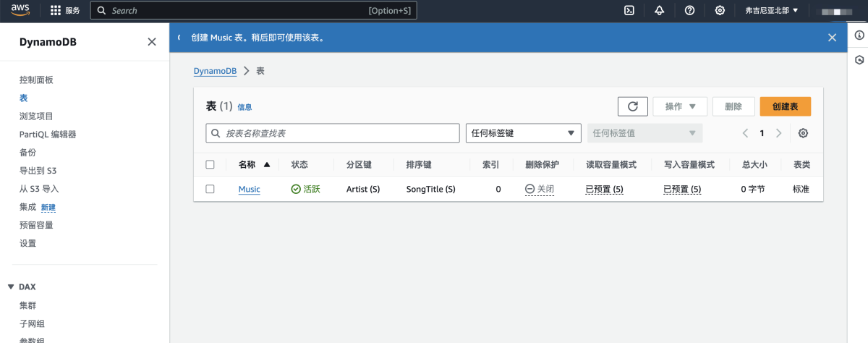The width and height of the screenshot is (868, 343).
Task: Click the DynamoDB sidebar title
Action: 48,42
